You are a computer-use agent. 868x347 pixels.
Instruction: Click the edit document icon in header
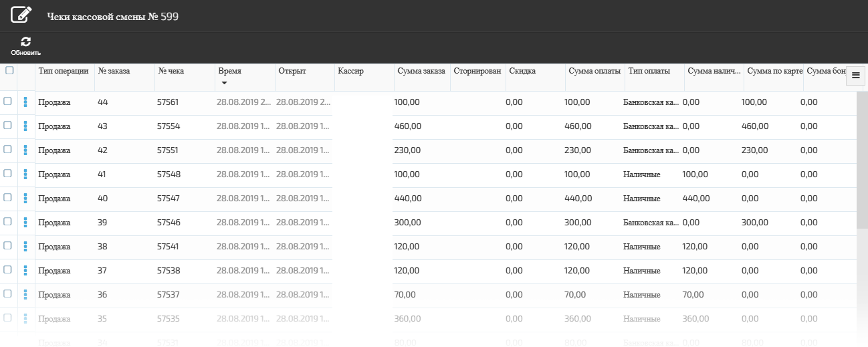[x=21, y=15]
